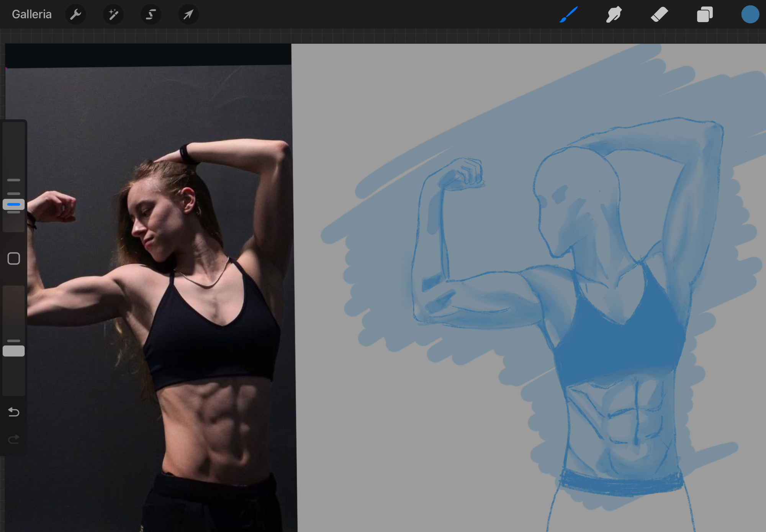Click the brush opacity slider handle
The image size is (766, 532).
pos(14,351)
